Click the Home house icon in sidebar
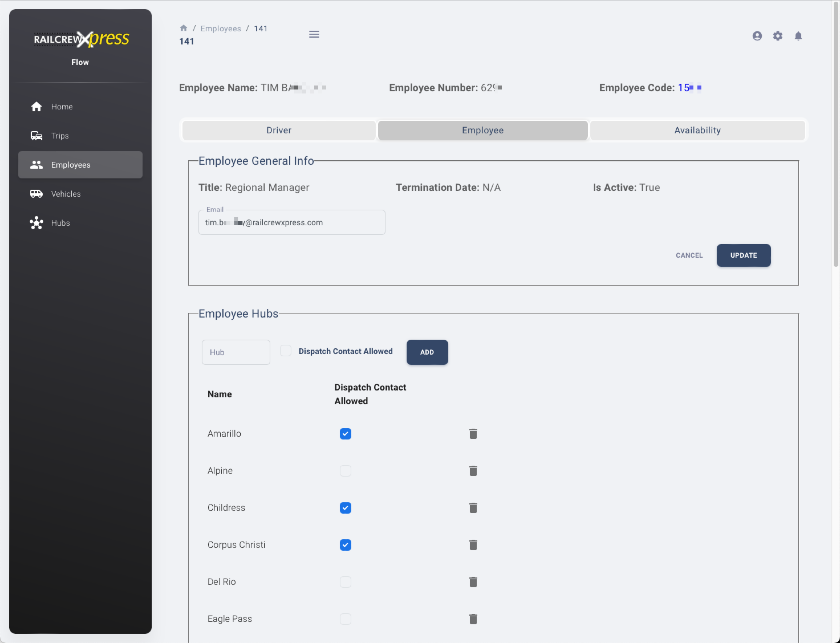This screenshot has width=840, height=643. tap(36, 106)
